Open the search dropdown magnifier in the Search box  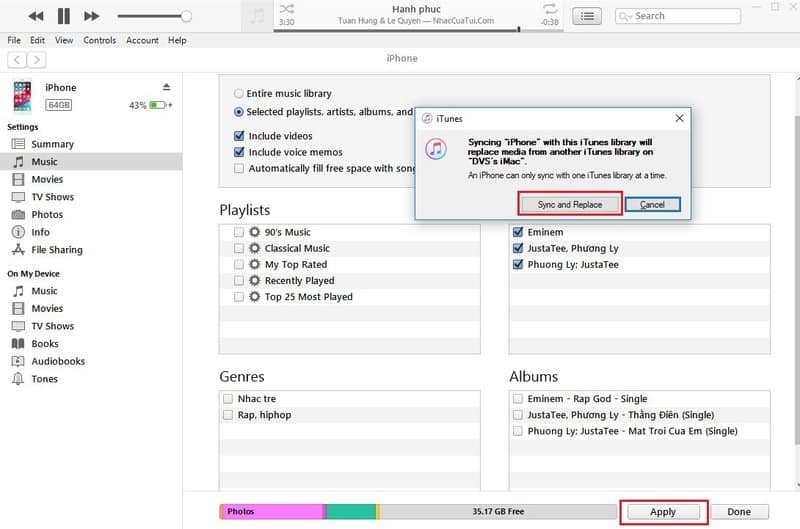(625, 16)
